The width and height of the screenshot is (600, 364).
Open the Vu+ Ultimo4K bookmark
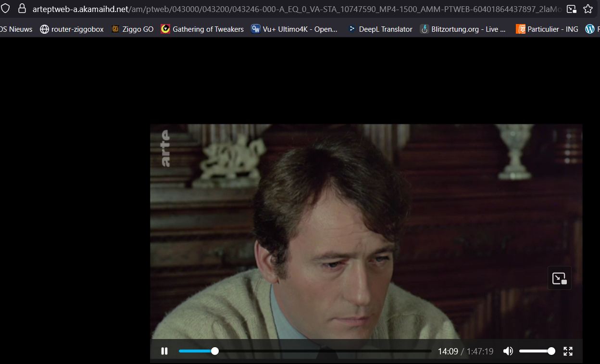coord(294,29)
